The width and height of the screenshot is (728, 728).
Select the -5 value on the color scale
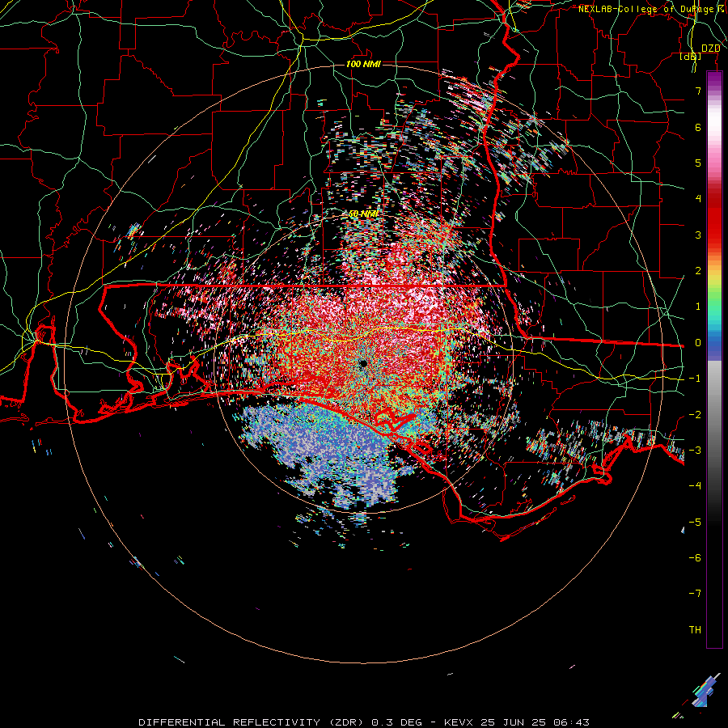point(695,523)
